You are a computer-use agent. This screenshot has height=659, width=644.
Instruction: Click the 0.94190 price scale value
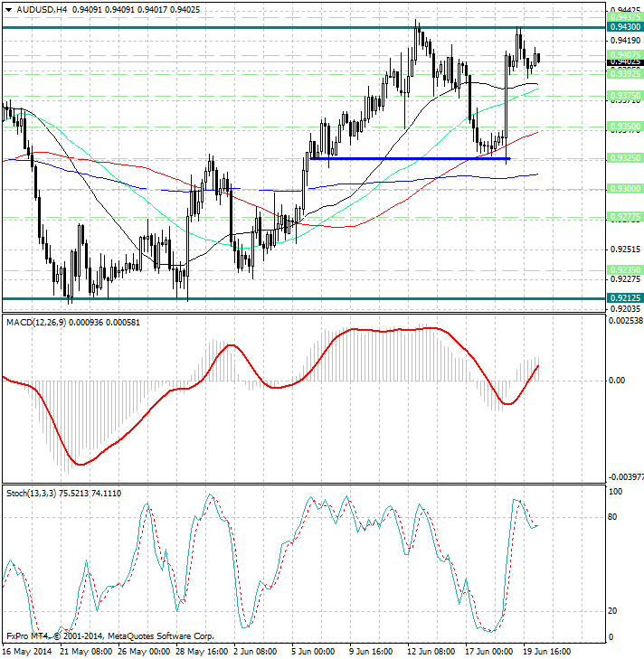(625, 41)
